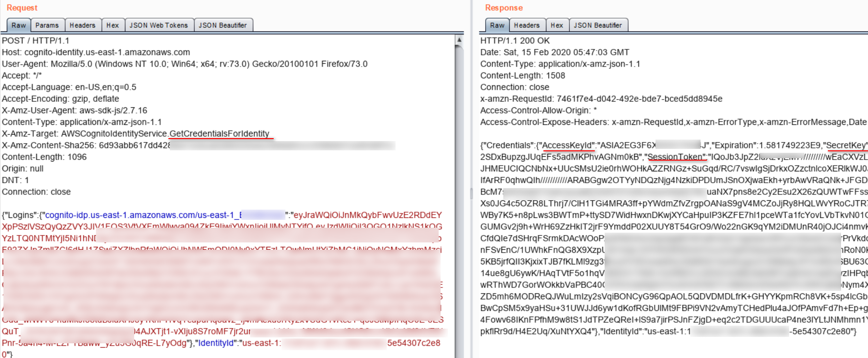Click the Access-Control-Allow-Origin: * line
This screenshot has width=868, height=358.
coord(539,111)
